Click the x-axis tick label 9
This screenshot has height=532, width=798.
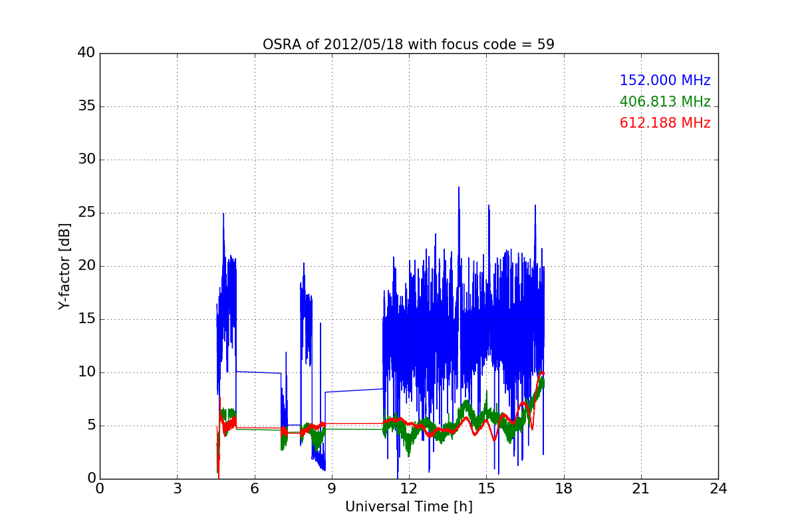pyautogui.click(x=332, y=489)
